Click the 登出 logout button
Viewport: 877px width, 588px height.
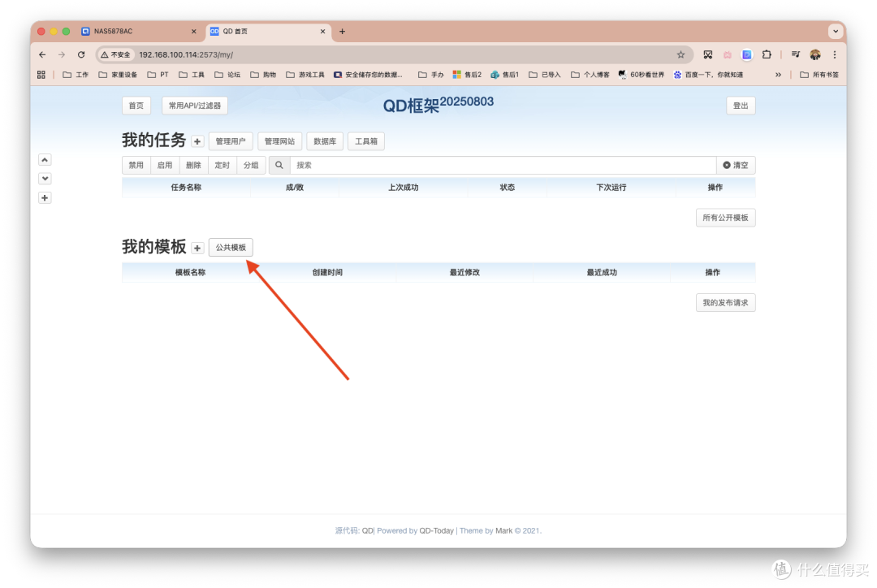(x=741, y=106)
